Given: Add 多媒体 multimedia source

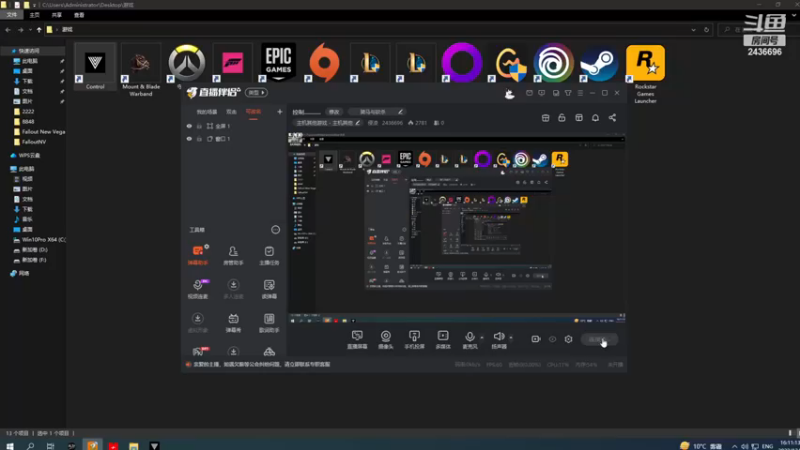Looking at the screenshot, I should 443,339.
